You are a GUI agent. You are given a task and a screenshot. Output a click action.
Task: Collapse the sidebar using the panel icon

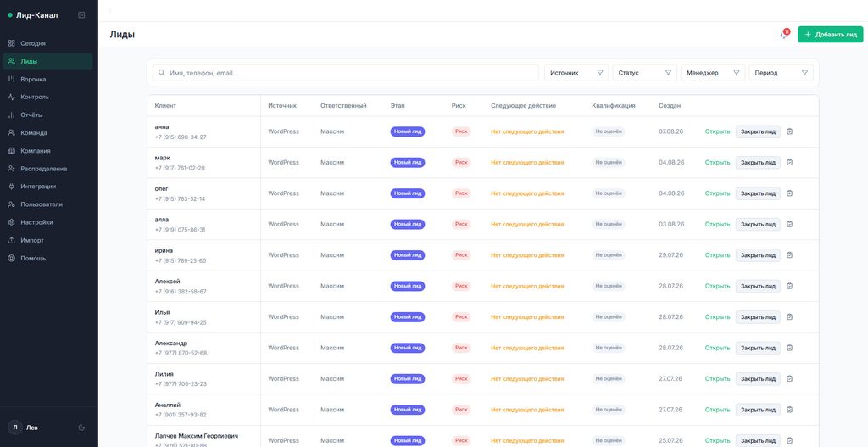[x=82, y=15]
